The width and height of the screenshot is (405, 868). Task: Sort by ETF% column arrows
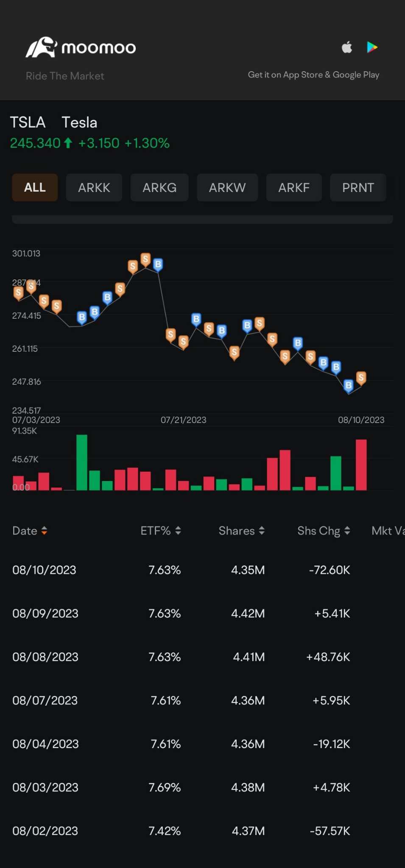pos(178,531)
